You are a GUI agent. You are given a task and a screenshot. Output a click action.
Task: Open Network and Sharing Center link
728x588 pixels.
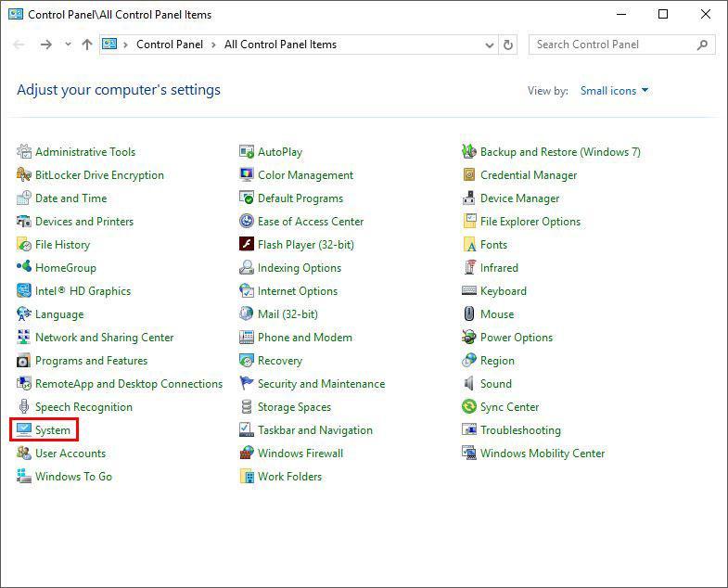(x=104, y=338)
